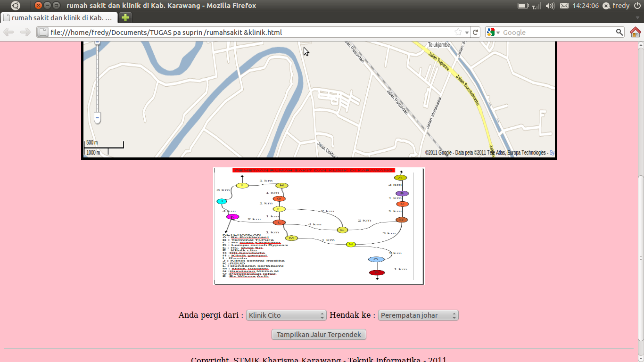Click the search magnifier icon

click(x=619, y=32)
